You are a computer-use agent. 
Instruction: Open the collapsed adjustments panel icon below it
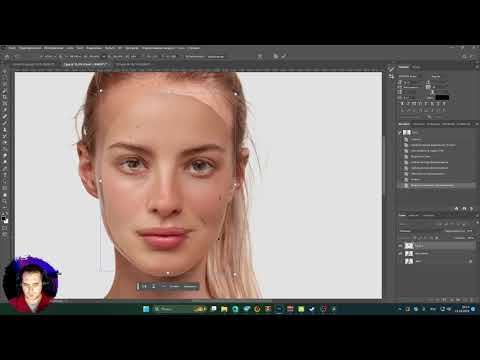391,77
